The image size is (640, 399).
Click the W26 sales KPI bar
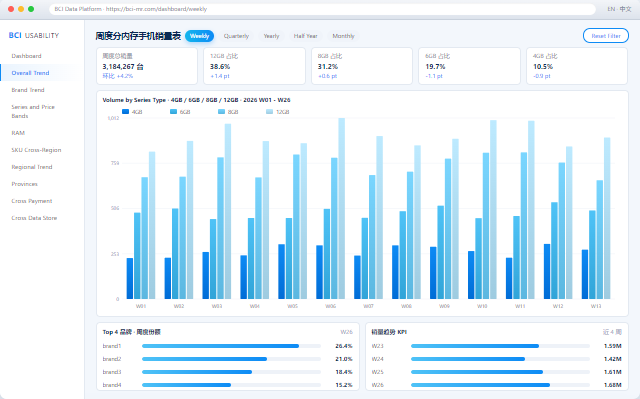[x=500, y=385]
